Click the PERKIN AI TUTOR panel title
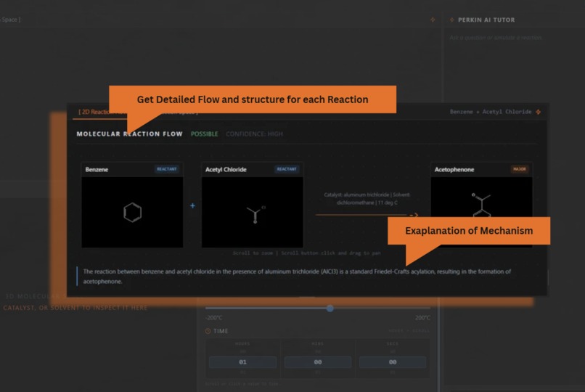The width and height of the screenshot is (585, 392). pyautogui.click(x=486, y=20)
